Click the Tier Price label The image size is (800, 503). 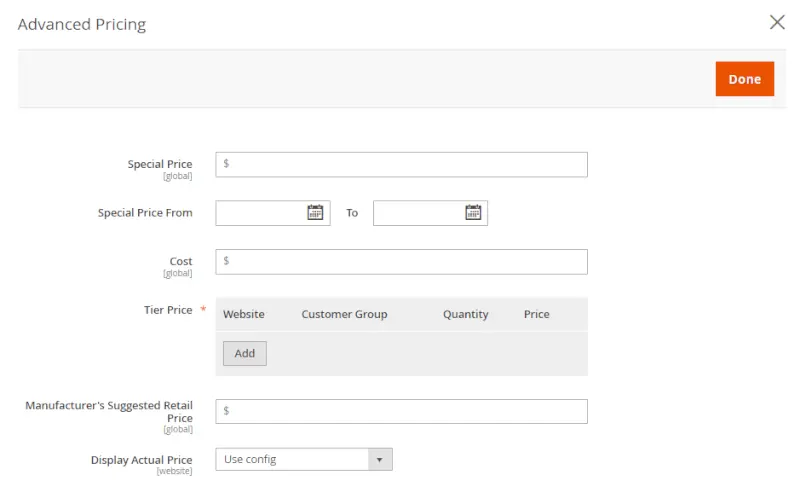point(168,310)
